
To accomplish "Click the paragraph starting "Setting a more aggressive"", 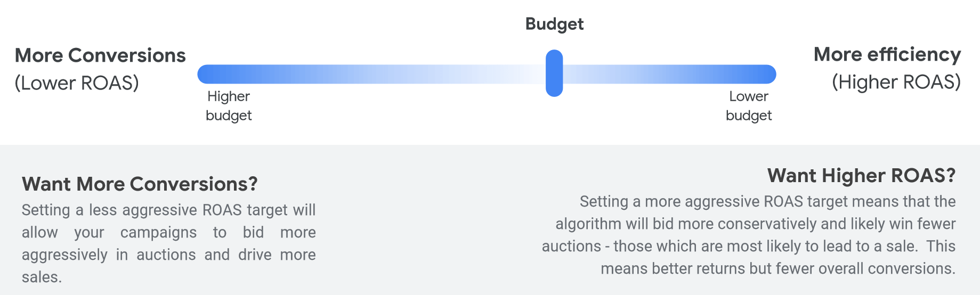I will click(x=748, y=235).
